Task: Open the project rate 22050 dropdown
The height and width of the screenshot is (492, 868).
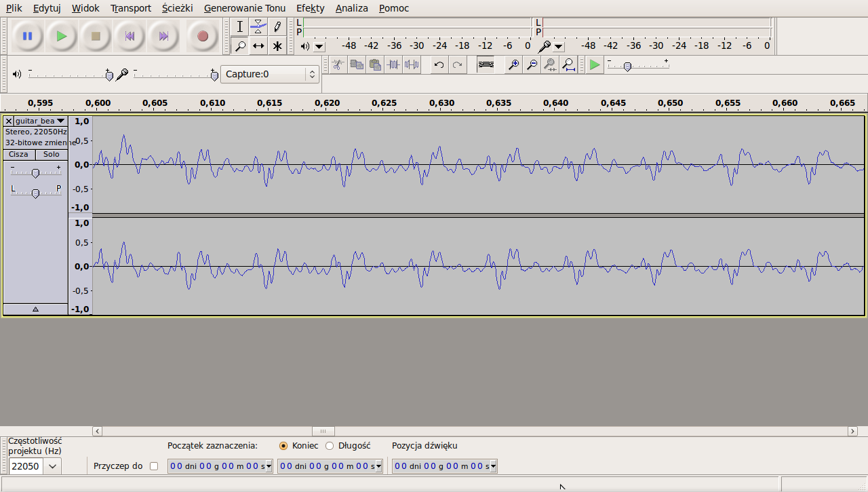Action: coord(52,466)
